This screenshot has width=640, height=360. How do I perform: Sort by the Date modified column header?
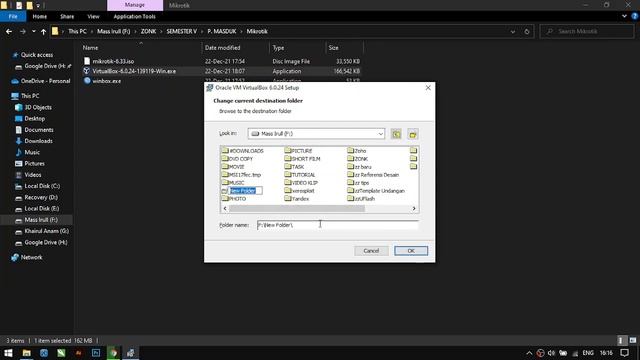click(x=222, y=48)
